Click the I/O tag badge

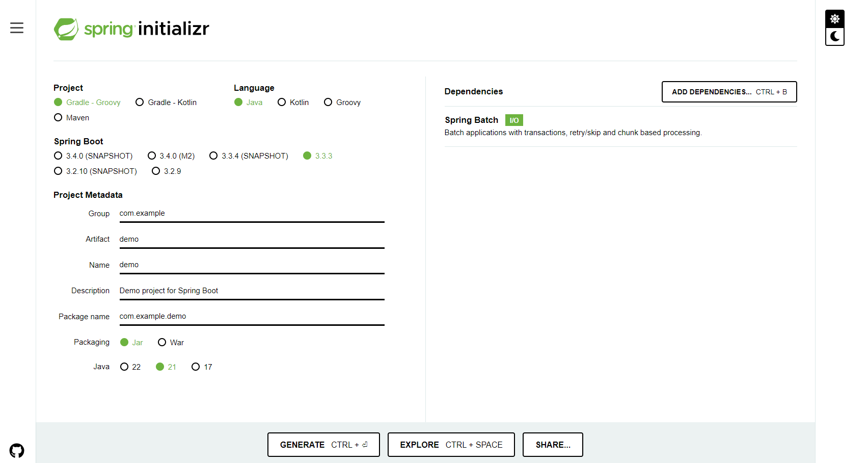tap(514, 120)
